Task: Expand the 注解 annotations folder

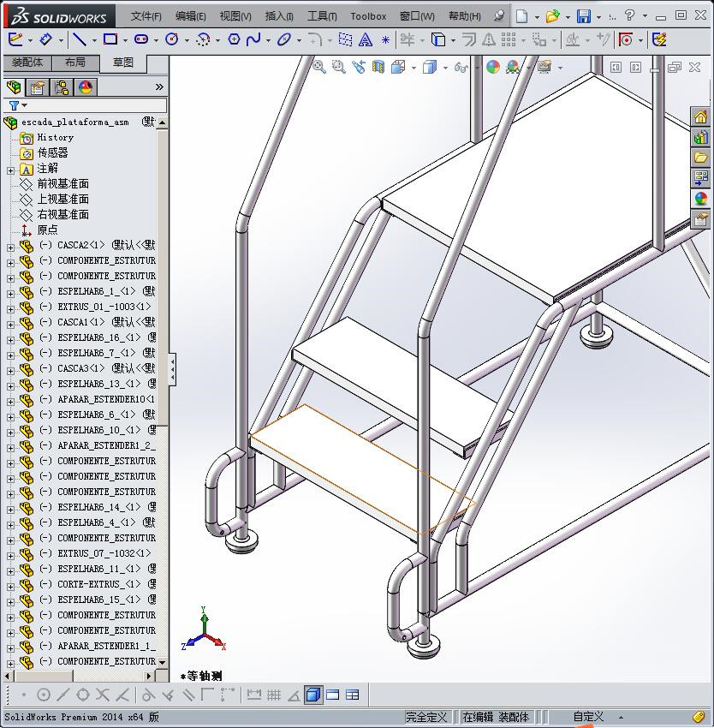Action: pyautogui.click(x=10, y=170)
